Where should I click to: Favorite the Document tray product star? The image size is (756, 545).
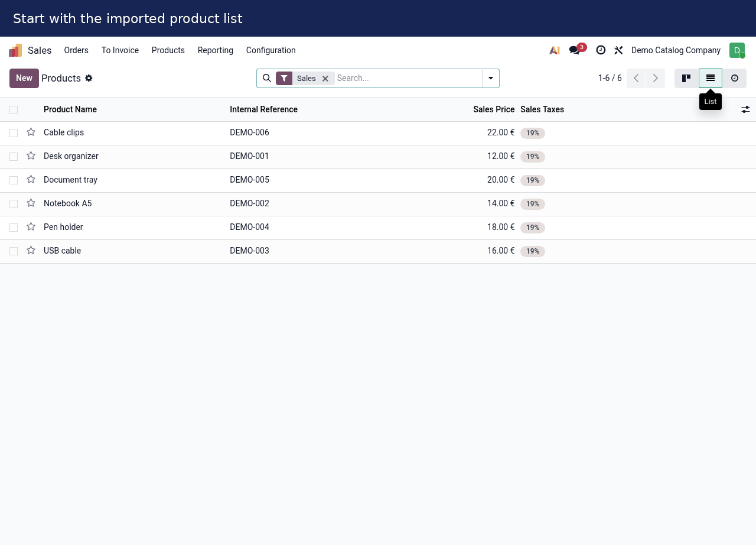click(31, 180)
